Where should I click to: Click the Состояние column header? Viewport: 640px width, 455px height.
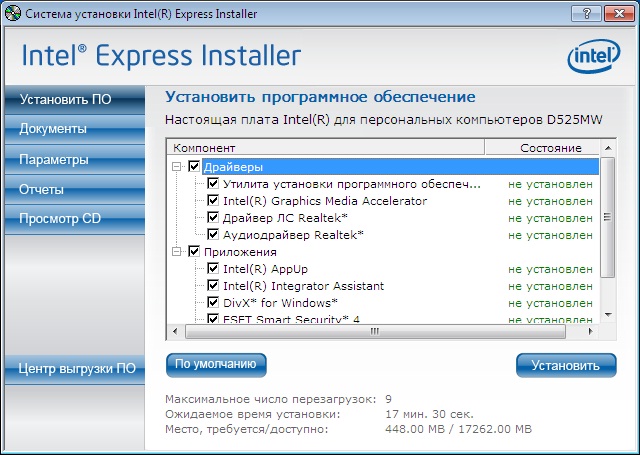550,148
